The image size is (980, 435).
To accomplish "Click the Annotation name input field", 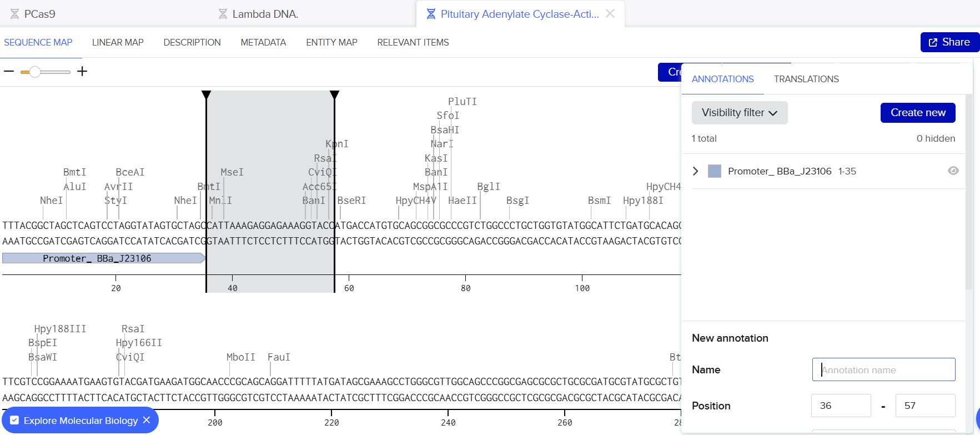I will coord(883,370).
